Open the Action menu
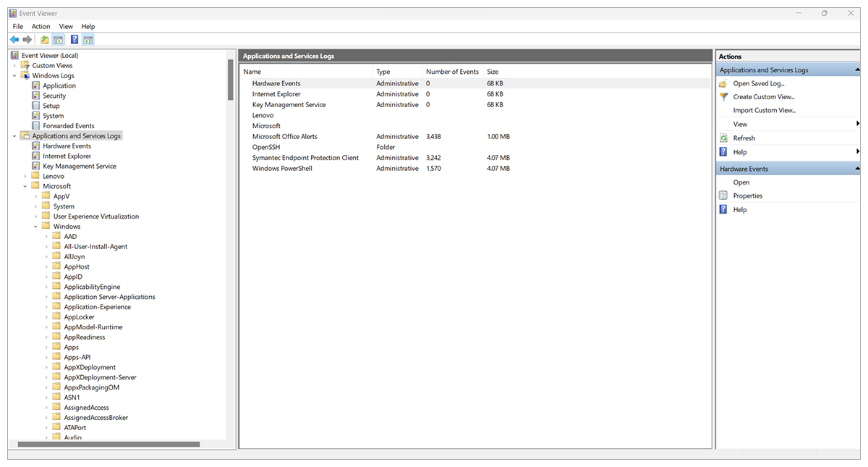868x467 pixels. coord(41,26)
